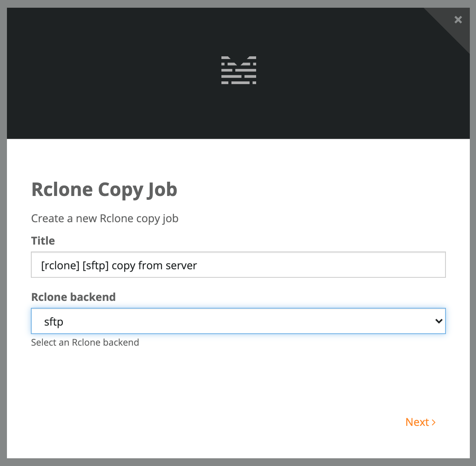This screenshot has height=466, width=476.
Task: Click the Rclone backend label
Action: 73,297
